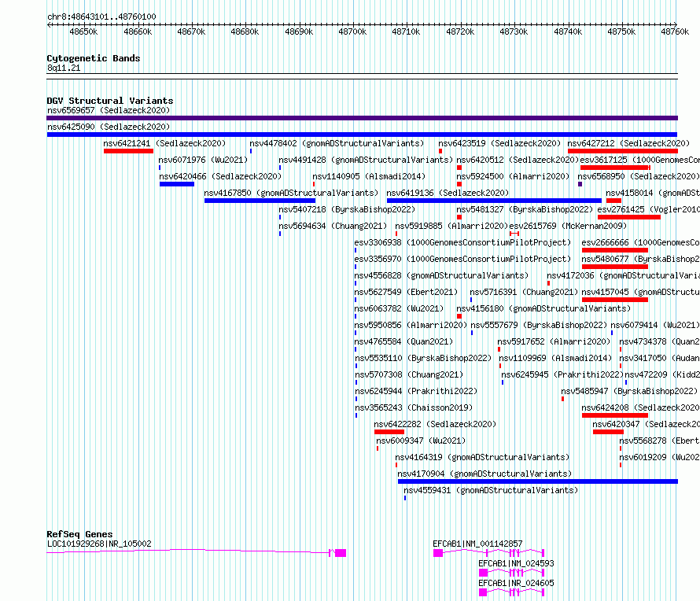Open the nsv5694634 (Chuang2021) label

[x=333, y=226]
